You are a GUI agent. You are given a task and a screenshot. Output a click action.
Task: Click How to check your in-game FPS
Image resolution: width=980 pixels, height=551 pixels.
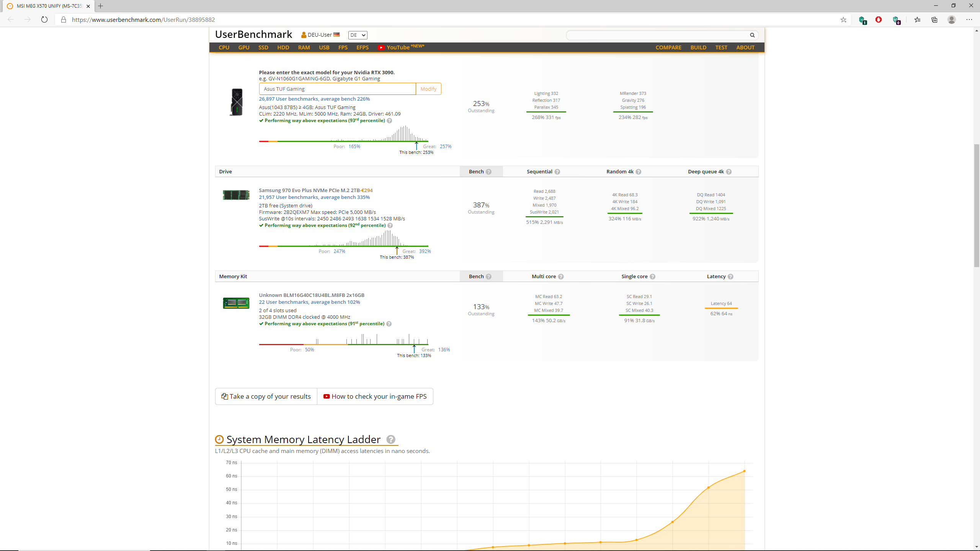click(x=375, y=396)
